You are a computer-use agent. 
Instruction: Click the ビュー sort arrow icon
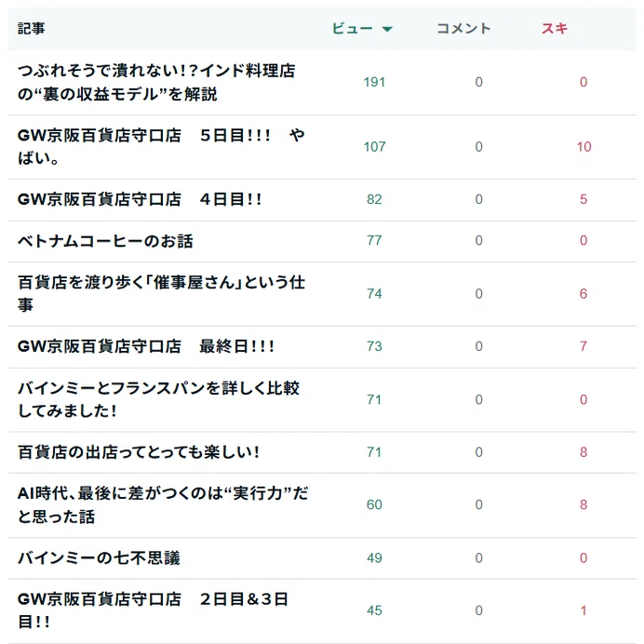387,29
